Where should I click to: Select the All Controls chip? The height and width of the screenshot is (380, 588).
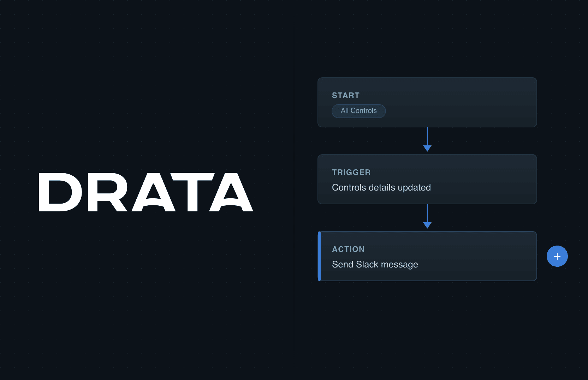coord(358,111)
